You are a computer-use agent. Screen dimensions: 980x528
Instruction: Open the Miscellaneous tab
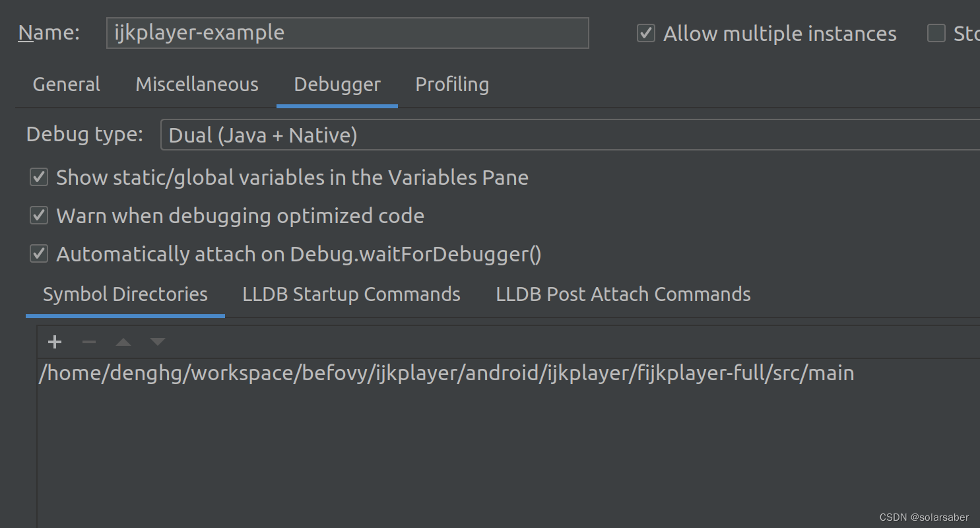click(197, 84)
